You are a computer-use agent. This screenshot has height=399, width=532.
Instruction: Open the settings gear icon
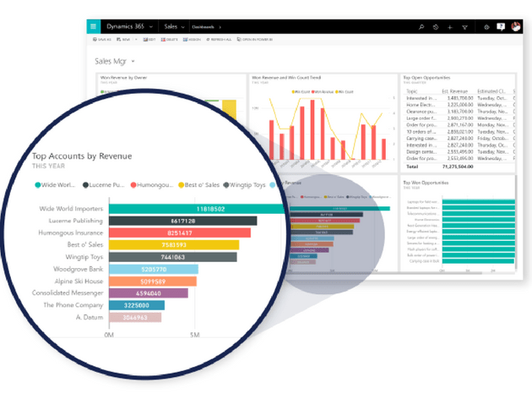point(486,27)
